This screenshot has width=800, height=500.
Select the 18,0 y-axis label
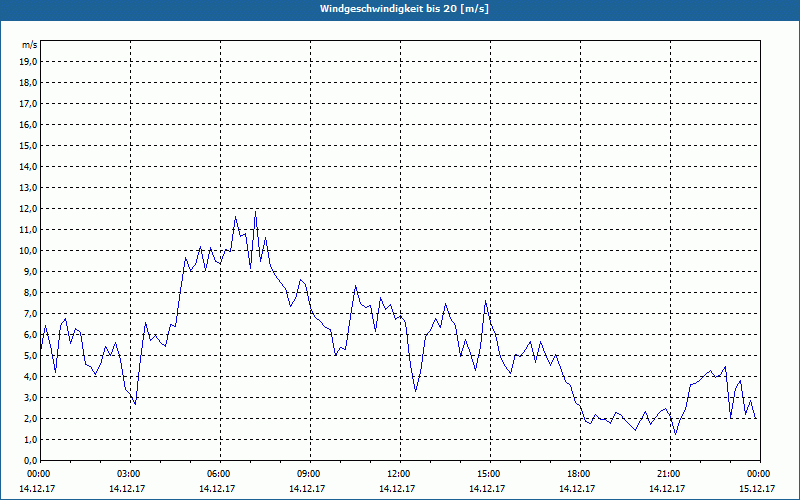[28, 83]
